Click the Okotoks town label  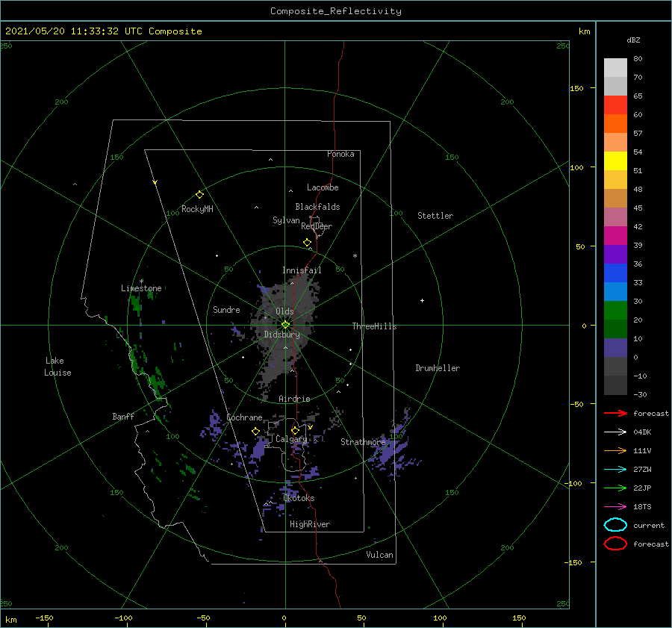pos(299,498)
